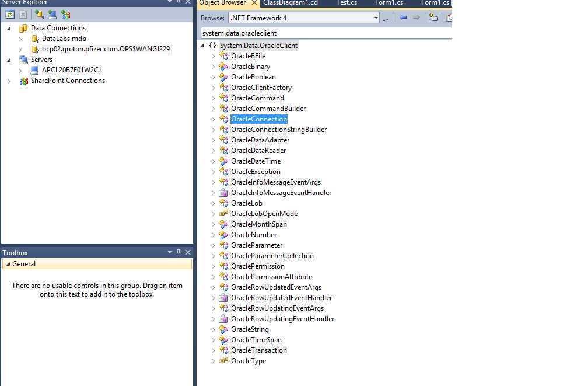Expand the APCL20B7F01W2CJ server node

pyautogui.click(x=20, y=70)
